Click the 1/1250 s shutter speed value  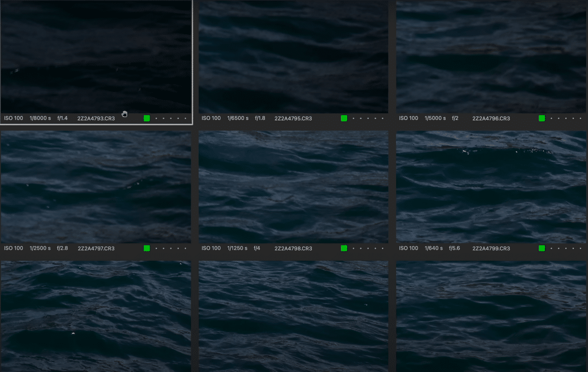pyautogui.click(x=237, y=248)
